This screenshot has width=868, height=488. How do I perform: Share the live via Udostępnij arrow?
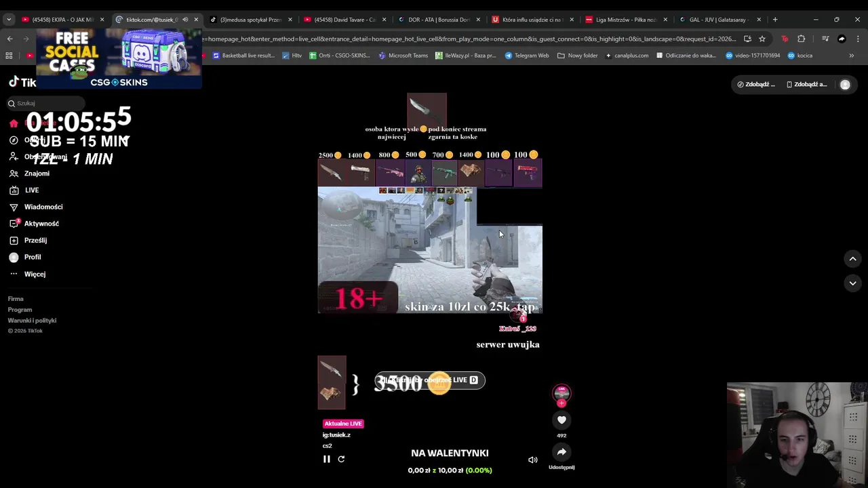561,452
